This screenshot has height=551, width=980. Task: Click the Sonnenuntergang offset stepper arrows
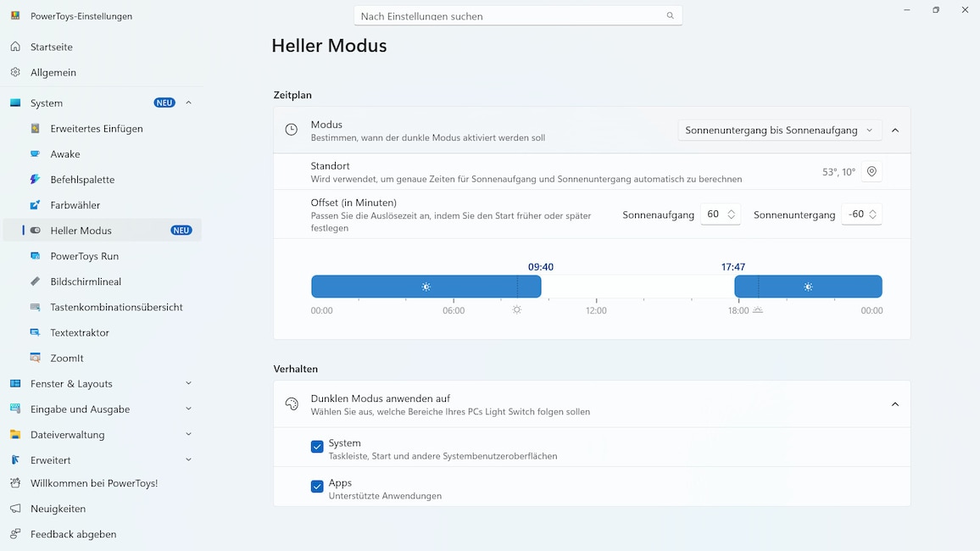click(x=872, y=214)
